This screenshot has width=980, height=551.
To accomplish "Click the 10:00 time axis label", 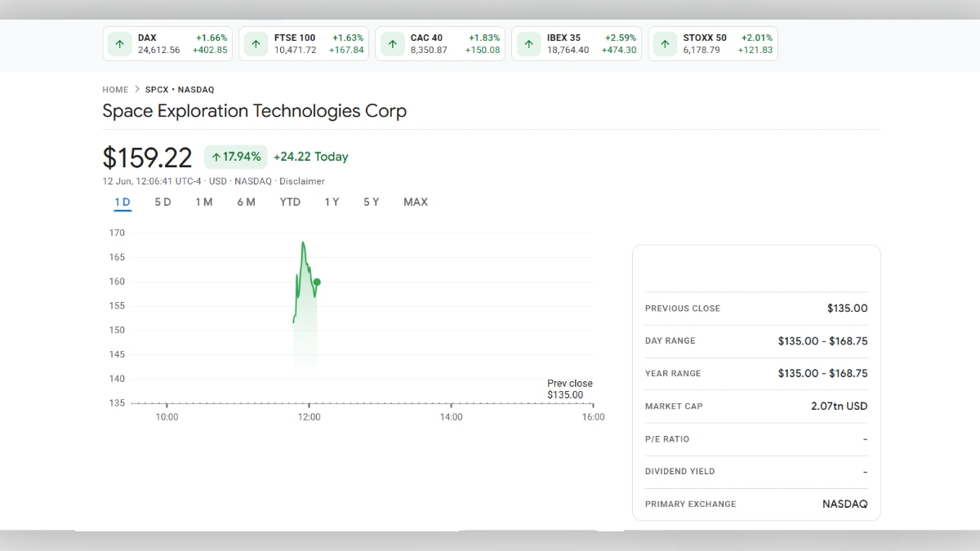I will (x=167, y=417).
